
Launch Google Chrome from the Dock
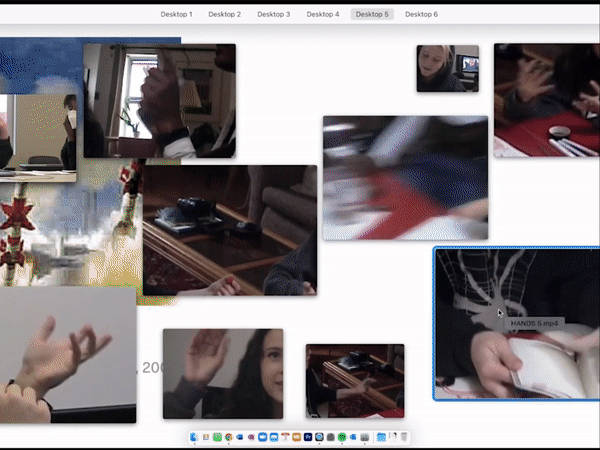229,438
